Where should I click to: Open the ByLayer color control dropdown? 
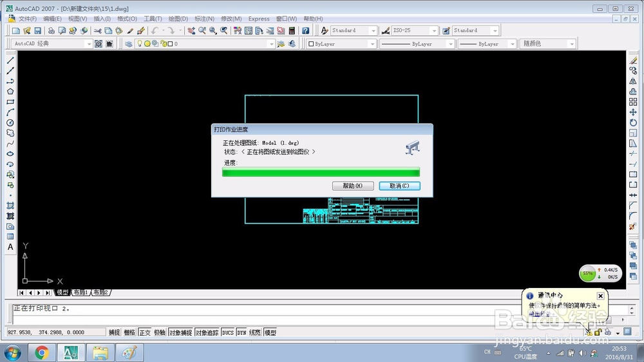(372, 44)
